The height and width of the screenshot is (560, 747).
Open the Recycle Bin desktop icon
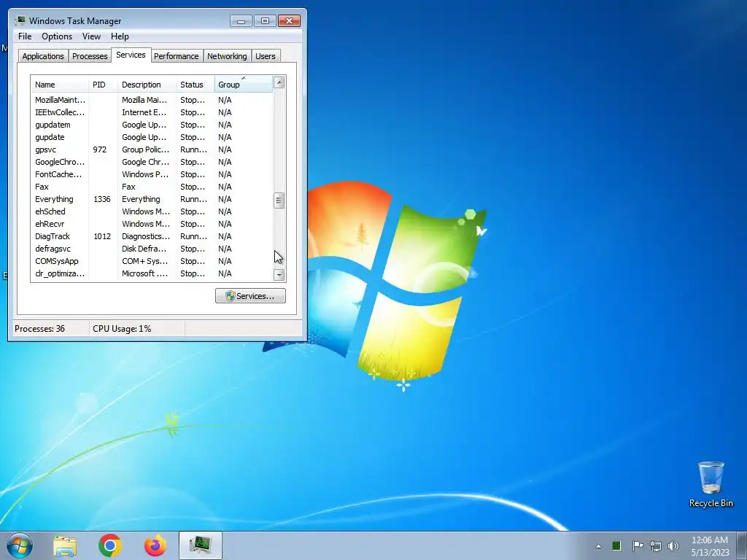711,484
